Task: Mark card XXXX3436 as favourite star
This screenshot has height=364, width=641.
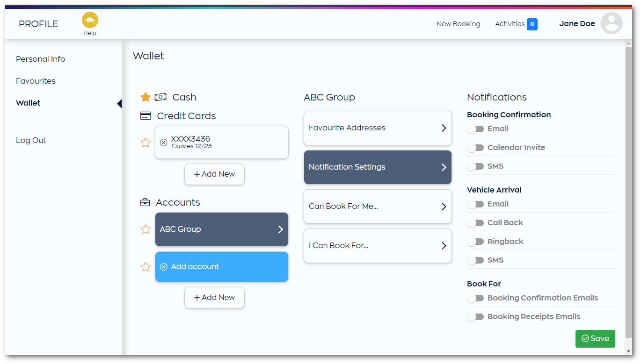Action: point(146,143)
